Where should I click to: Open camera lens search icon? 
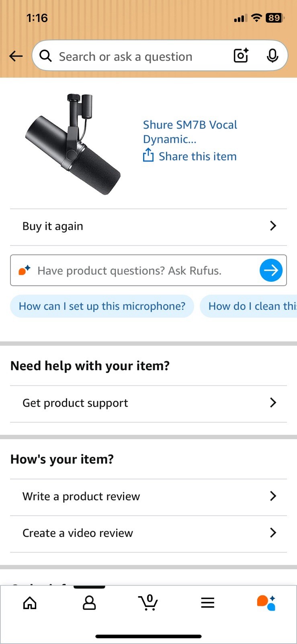point(241,56)
